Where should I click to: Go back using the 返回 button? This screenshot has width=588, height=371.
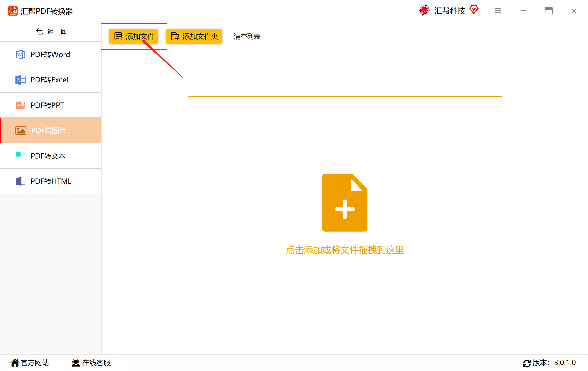(x=51, y=31)
